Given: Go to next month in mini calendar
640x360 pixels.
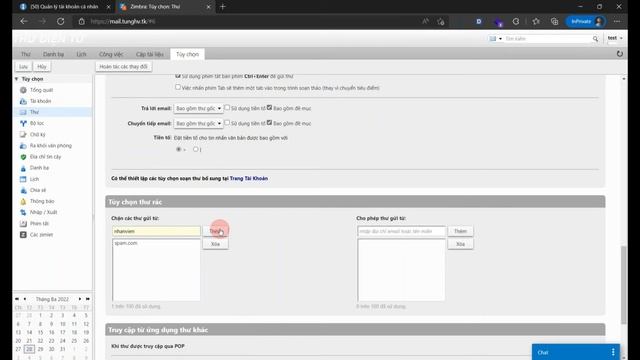Looking at the screenshot, I should point(80,299).
